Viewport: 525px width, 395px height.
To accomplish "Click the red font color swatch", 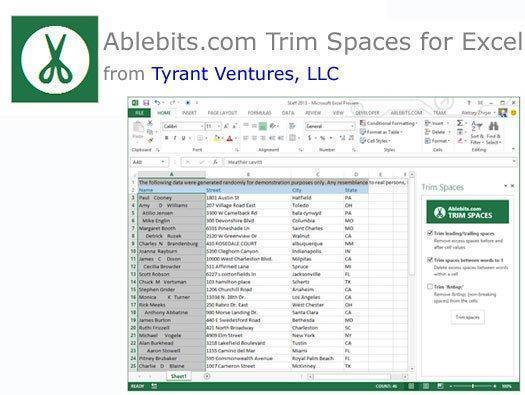I will click(229, 138).
